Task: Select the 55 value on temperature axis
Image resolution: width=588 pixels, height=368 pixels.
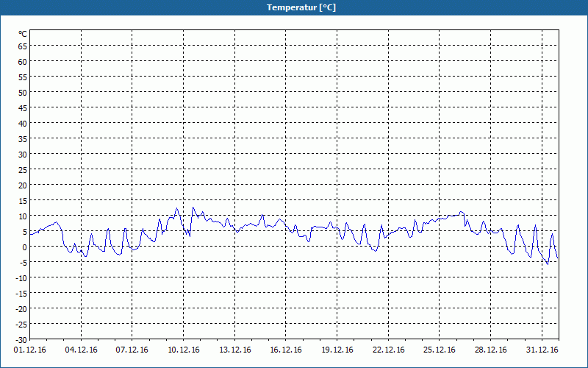Action: [x=23, y=77]
